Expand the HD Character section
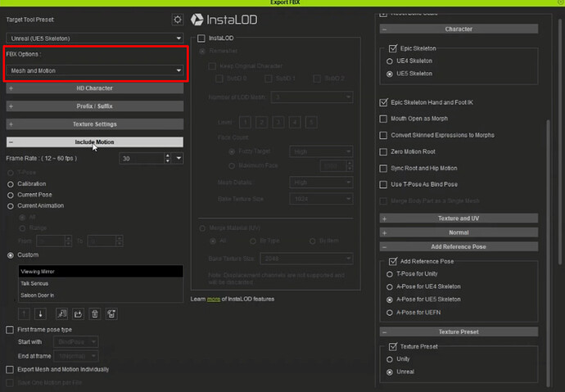Screen dimensions: 565x392 [x=94, y=88]
